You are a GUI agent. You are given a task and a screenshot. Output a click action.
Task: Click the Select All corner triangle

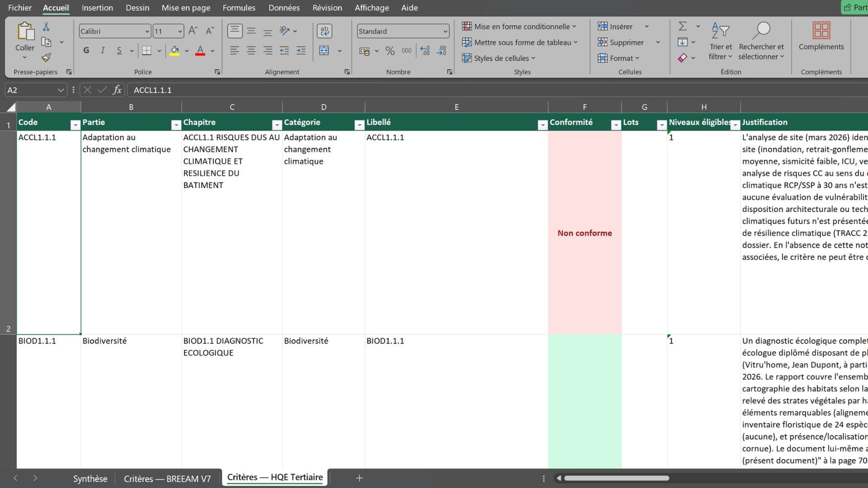click(11, 107)
